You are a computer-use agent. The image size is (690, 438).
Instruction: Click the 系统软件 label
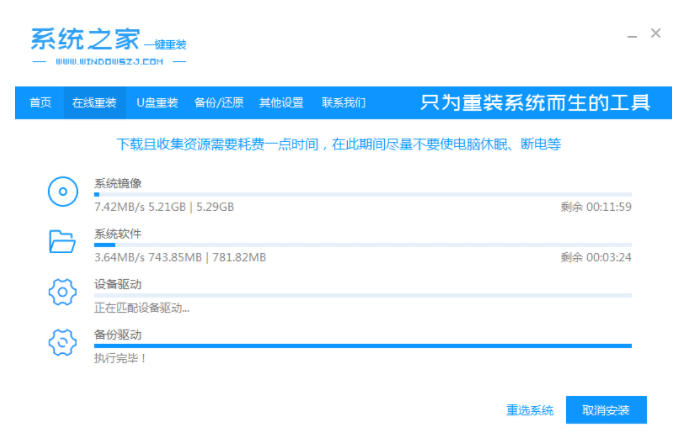118,234
